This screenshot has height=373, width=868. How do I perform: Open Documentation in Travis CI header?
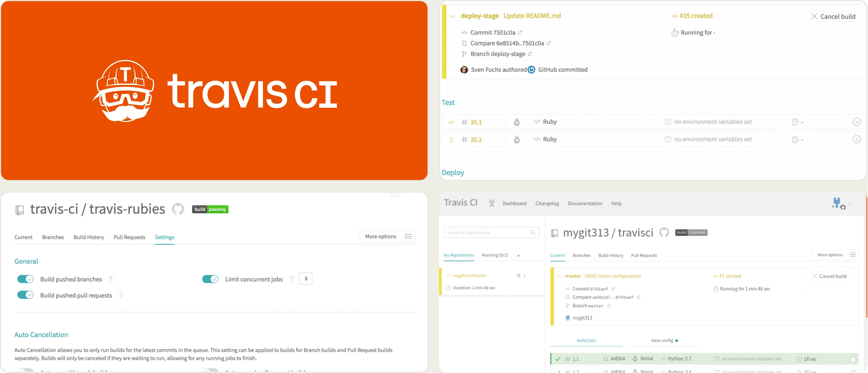[x=585, y=204]
